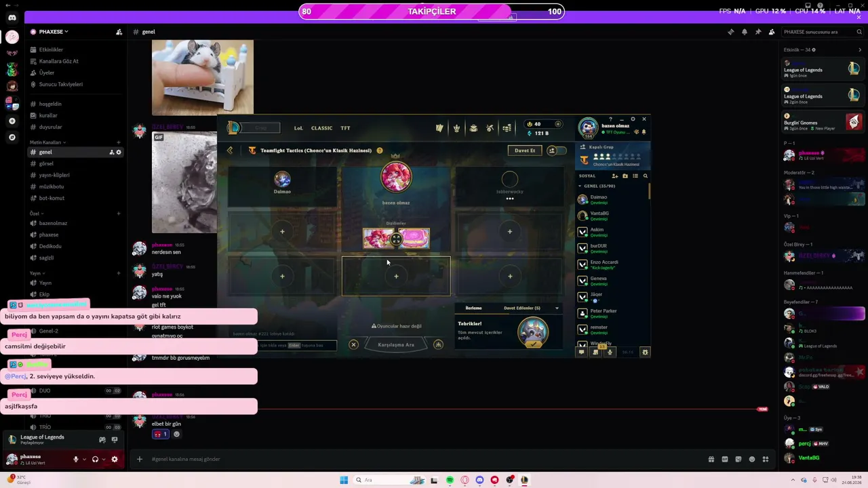Collapse Yayın channel category

click(x=36, y=273)
